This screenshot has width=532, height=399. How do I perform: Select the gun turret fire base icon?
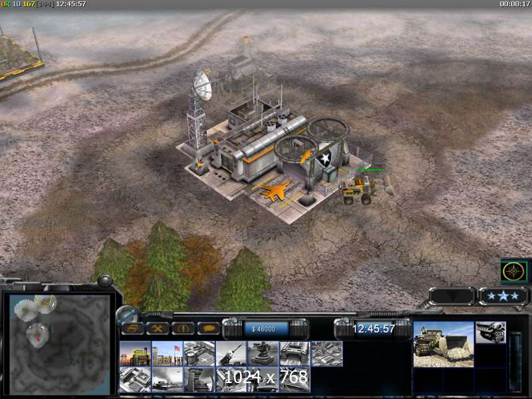point(263,354)
